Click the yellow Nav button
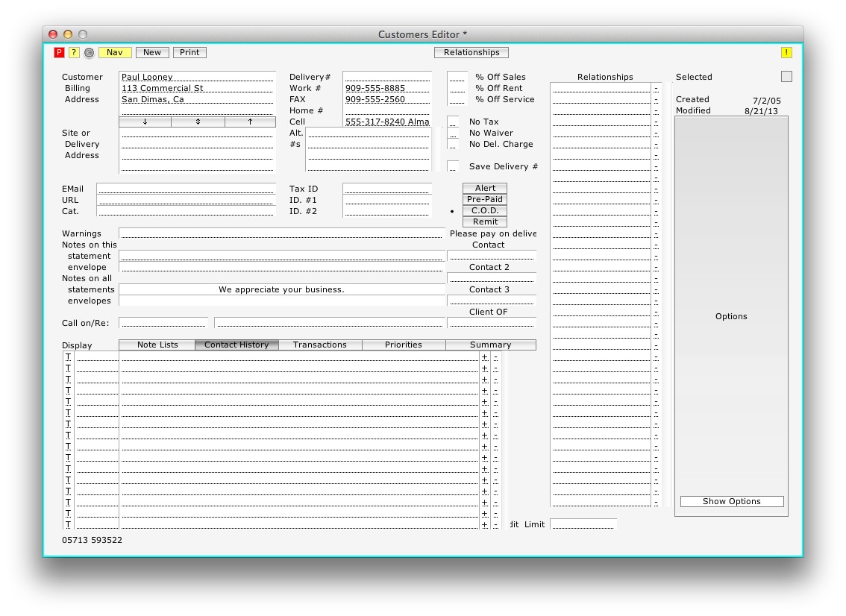Image resolution: width=846 pixels, height=616 pixels. point(115,52)
